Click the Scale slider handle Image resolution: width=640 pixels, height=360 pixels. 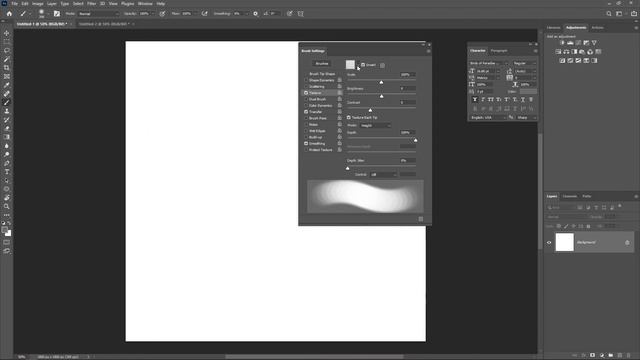click(x=381, y=82)
